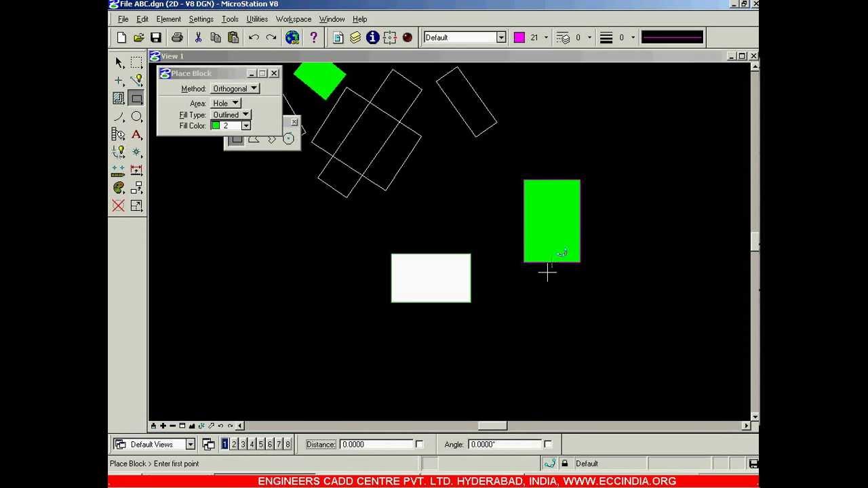Toggle AccuDraw bracket icon
The height and width of the screenshot is (488, 868).
(x=390, y=38)
